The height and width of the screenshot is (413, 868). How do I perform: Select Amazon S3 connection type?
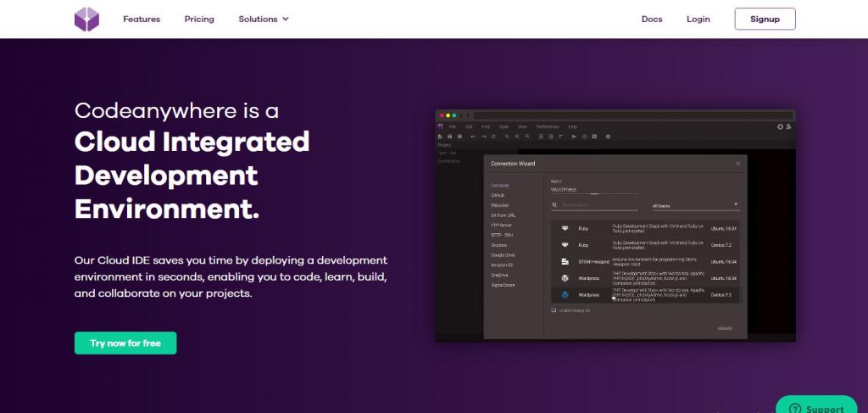(502, 265)
